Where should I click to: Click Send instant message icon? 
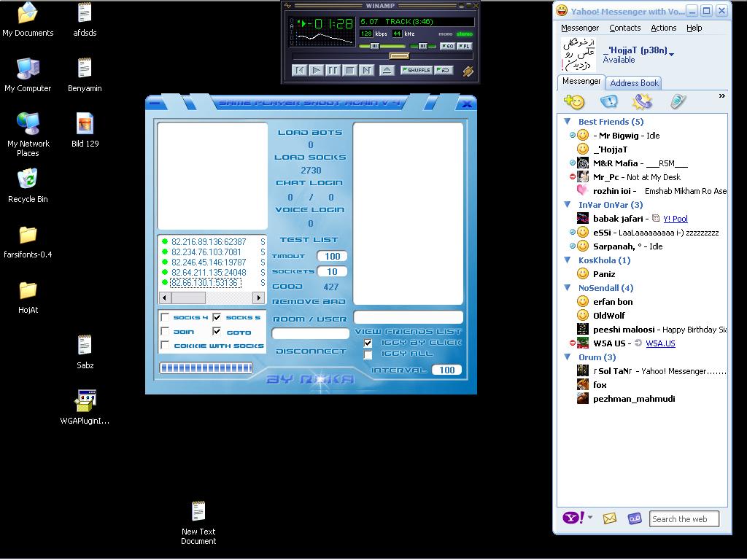[609, 101]
